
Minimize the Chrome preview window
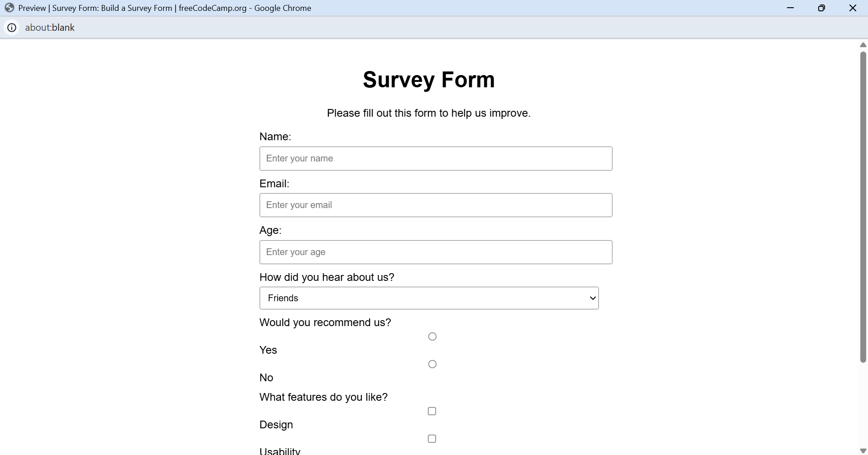click(790, 8)
